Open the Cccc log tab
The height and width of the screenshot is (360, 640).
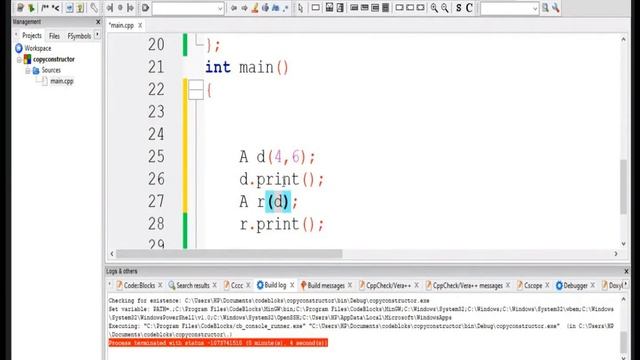tap(237, 285)
